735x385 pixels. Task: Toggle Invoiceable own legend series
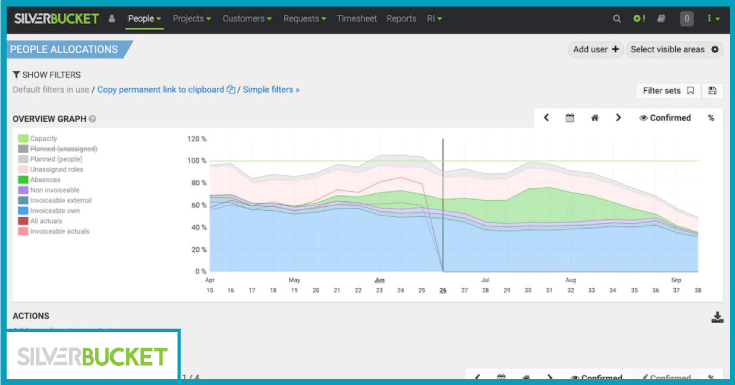point(49,211)
